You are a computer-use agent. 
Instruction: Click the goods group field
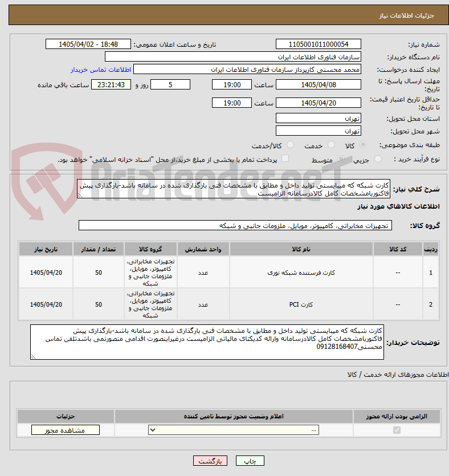[x=235, y=225]
